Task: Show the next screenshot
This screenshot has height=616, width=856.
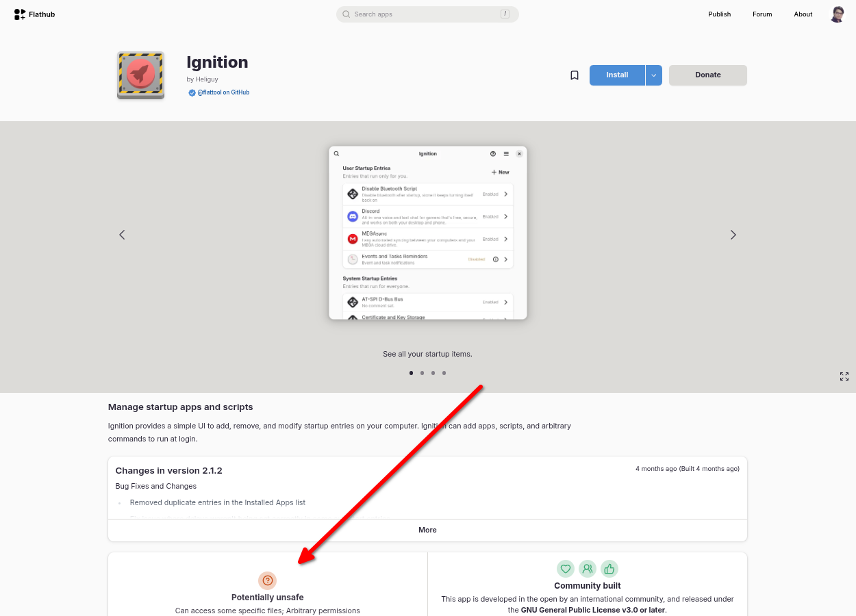Action: pyautogui.click(x=733, y=235)
